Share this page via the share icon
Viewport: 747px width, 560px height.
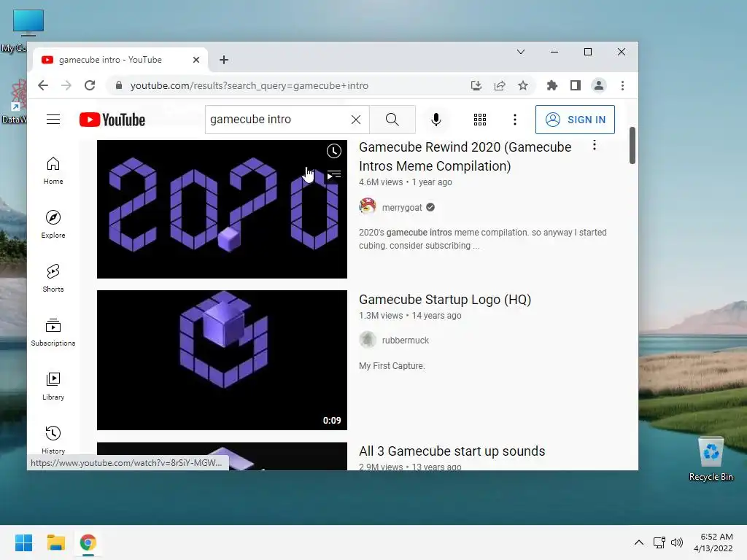tap(499, 86)
